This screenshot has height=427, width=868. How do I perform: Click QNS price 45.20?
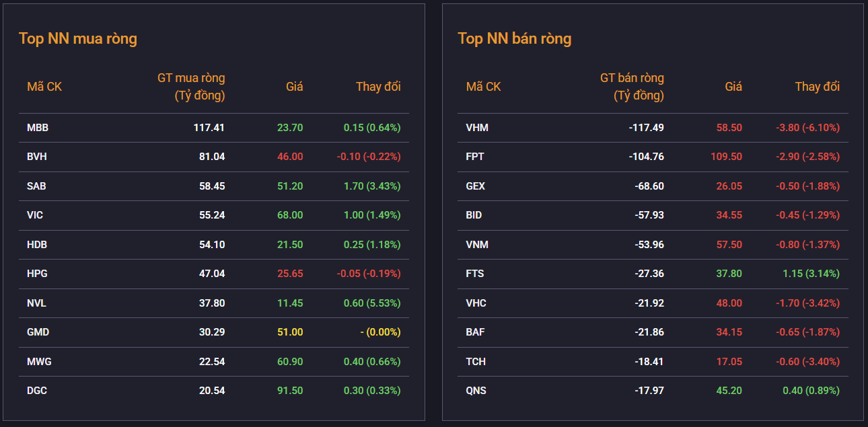(729, 391)
